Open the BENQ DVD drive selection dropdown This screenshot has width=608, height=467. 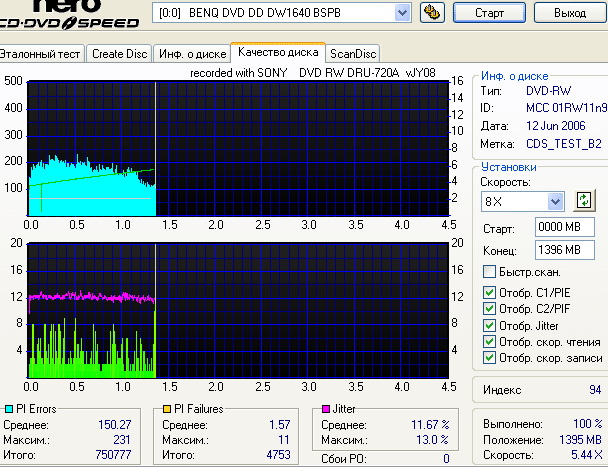402,13
